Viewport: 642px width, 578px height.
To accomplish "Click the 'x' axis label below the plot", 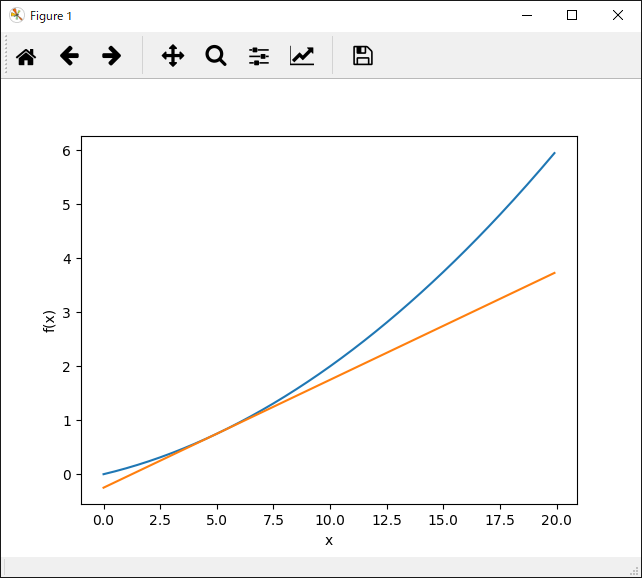I will pyautogui.click(x=328, y=541).
